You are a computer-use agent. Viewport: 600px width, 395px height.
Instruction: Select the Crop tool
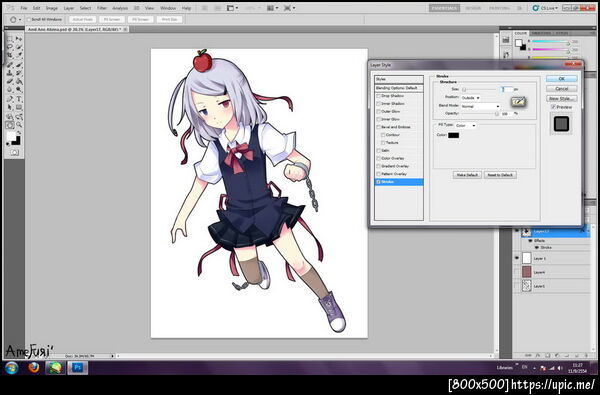10,55
